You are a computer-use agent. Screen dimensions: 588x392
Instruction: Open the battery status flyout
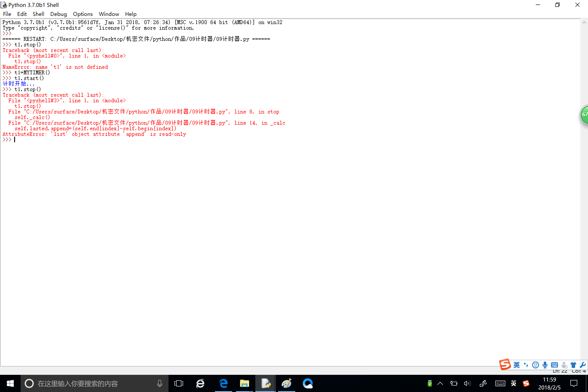coord(454,383)
